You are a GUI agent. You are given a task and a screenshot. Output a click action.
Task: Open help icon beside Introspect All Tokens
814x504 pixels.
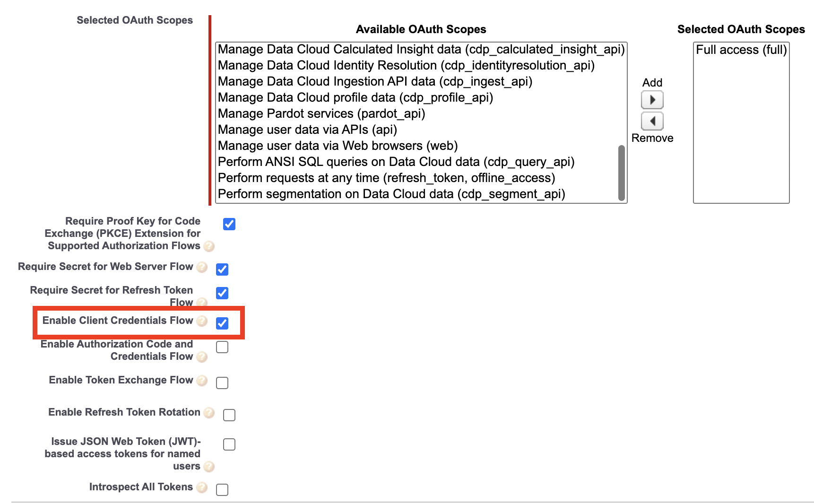pyautogui.click(x=202, y=487)
